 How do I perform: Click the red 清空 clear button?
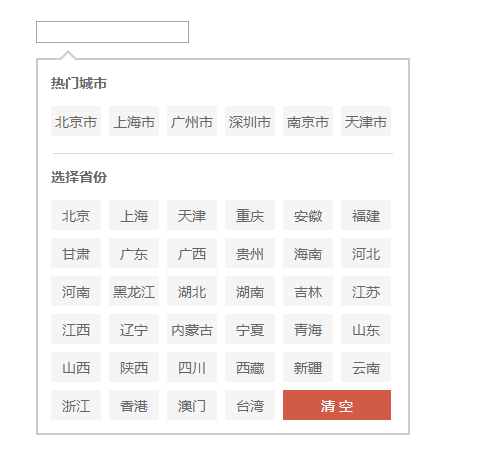(337, 405)
